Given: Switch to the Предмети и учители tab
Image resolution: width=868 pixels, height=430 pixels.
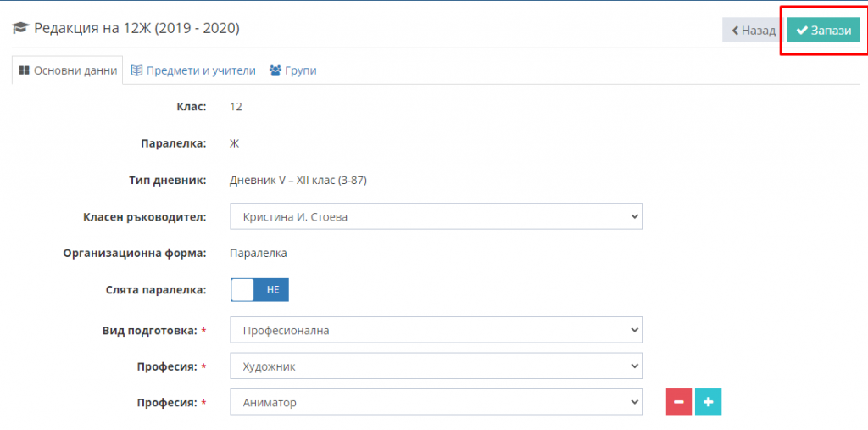Looking at the screenshot, I should 193,70.
